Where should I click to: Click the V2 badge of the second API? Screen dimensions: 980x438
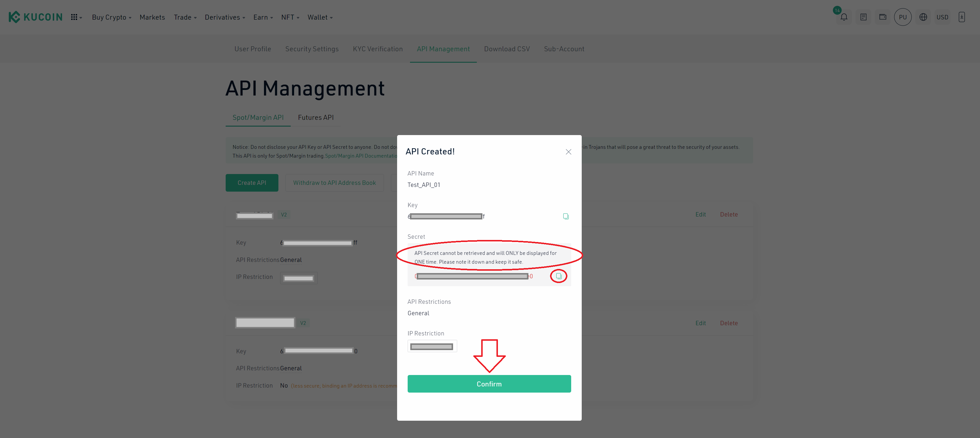pyautogui.click(x=303, y=323)
